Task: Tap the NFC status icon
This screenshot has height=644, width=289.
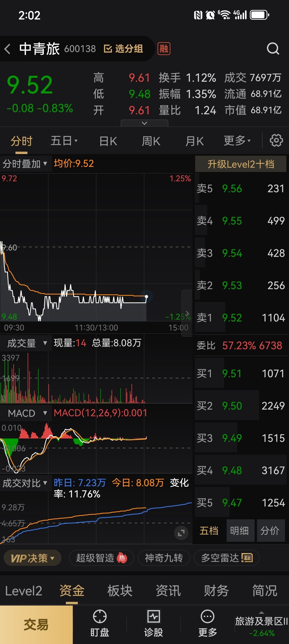Action: 198,15
